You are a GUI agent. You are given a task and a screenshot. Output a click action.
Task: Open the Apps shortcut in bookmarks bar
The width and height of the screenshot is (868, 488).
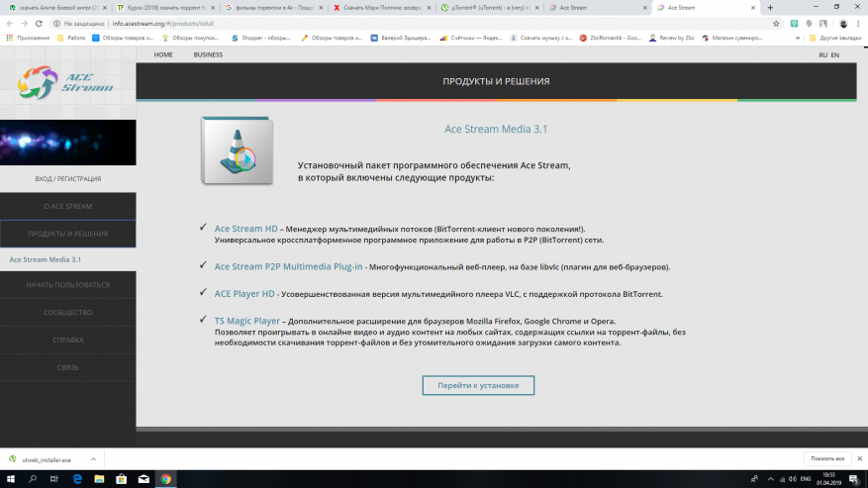28,38
